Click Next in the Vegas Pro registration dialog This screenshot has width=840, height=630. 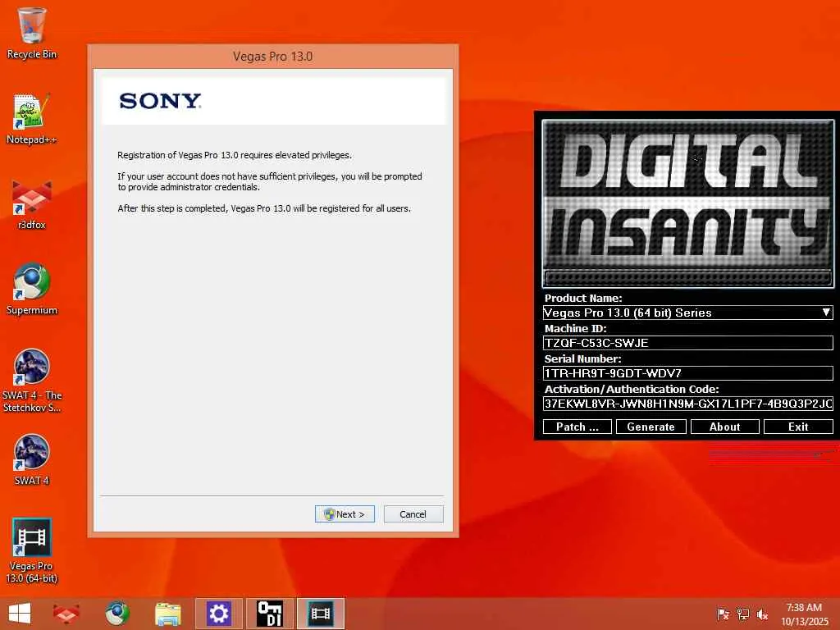(345, 514)
